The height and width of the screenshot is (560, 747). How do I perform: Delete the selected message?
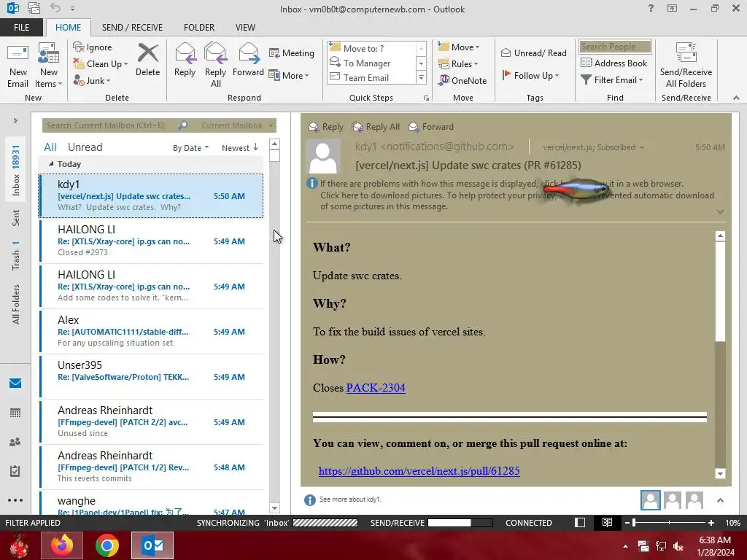pyautogui.click(x=147, y=60)
